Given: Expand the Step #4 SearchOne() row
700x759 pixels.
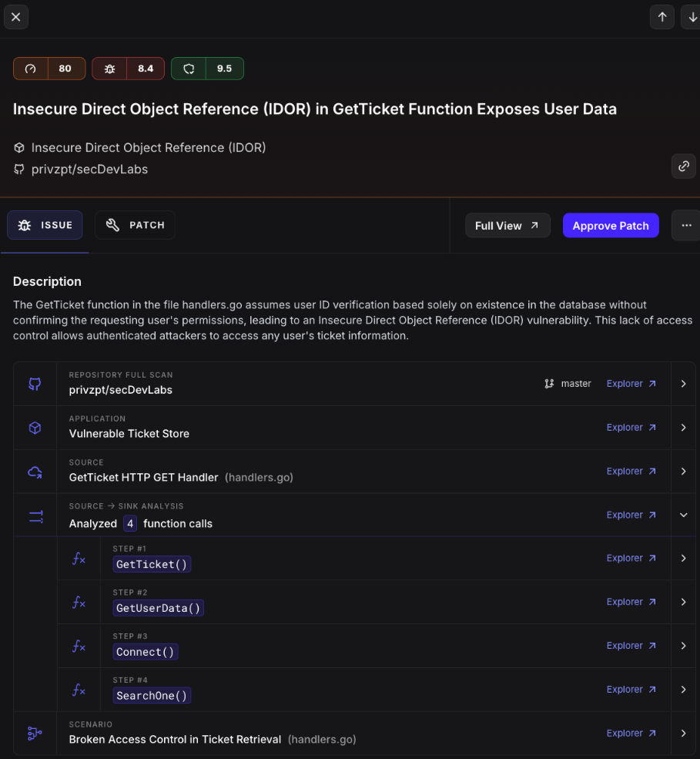Looking at the screenshot, I should (683, 690).
